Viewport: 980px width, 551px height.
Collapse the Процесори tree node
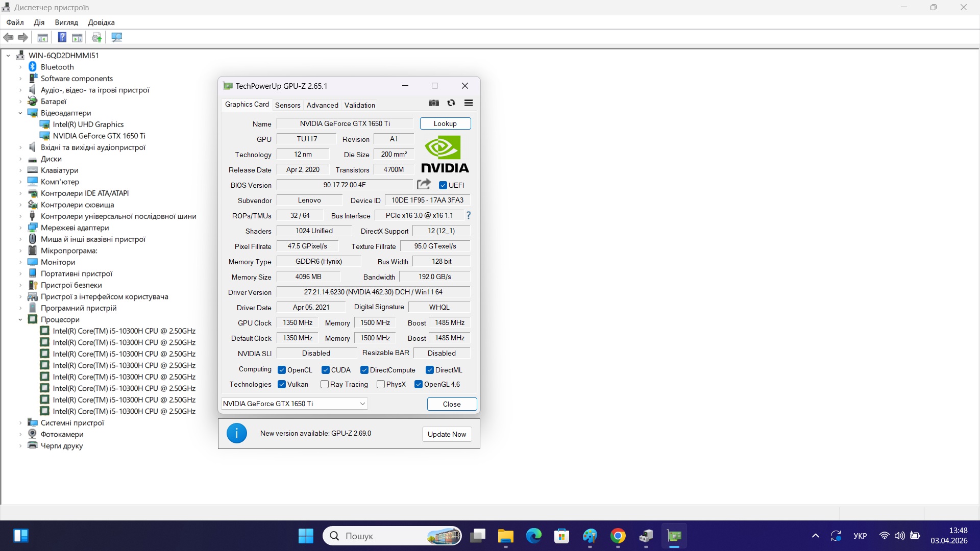20,319
